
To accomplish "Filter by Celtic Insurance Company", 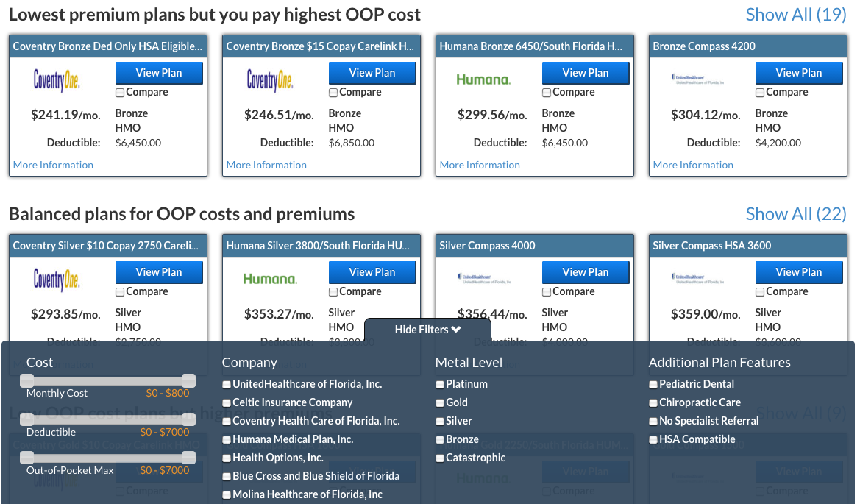I will tap(227, 403).
